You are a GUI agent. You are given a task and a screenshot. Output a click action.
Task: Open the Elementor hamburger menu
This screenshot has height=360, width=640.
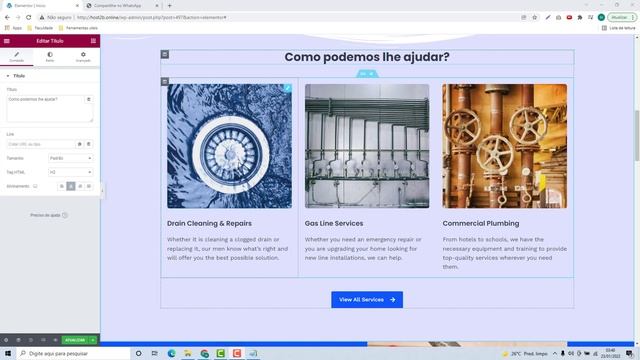[7, 41]
